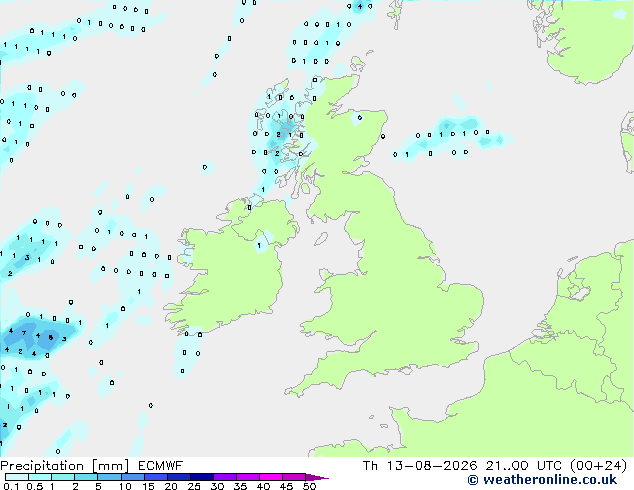Click legend scale label '0.1'
The height and width of the screenshot is (490, 634).
(10, 486)
